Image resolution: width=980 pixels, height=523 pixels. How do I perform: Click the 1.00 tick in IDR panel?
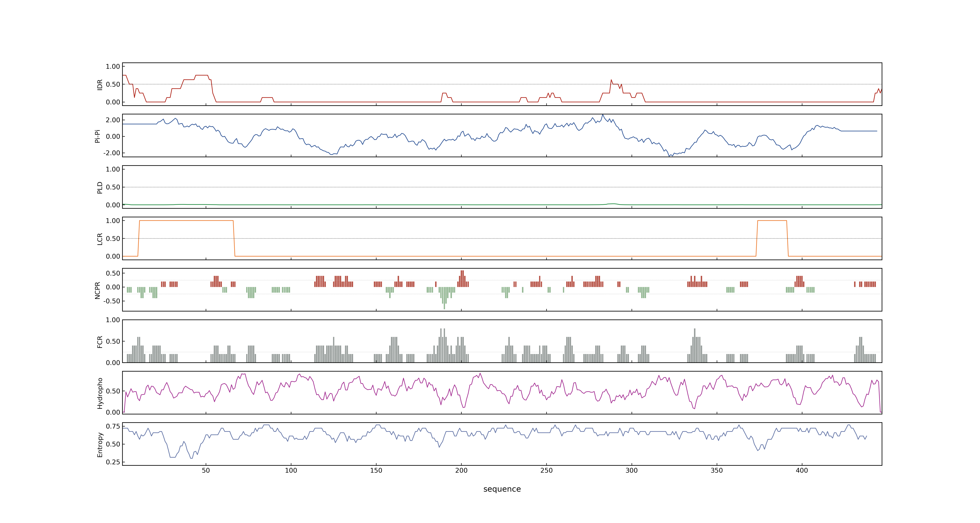click(113, 67)
